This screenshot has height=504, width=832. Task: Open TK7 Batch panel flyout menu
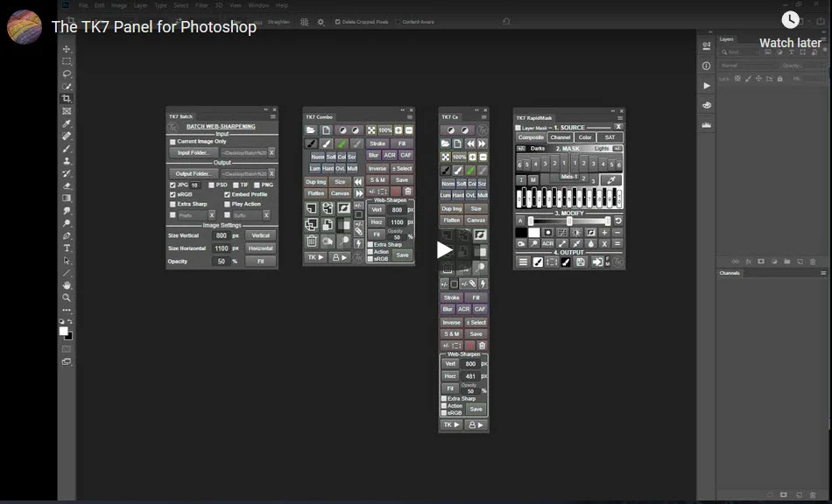click(x=272, y=116)
